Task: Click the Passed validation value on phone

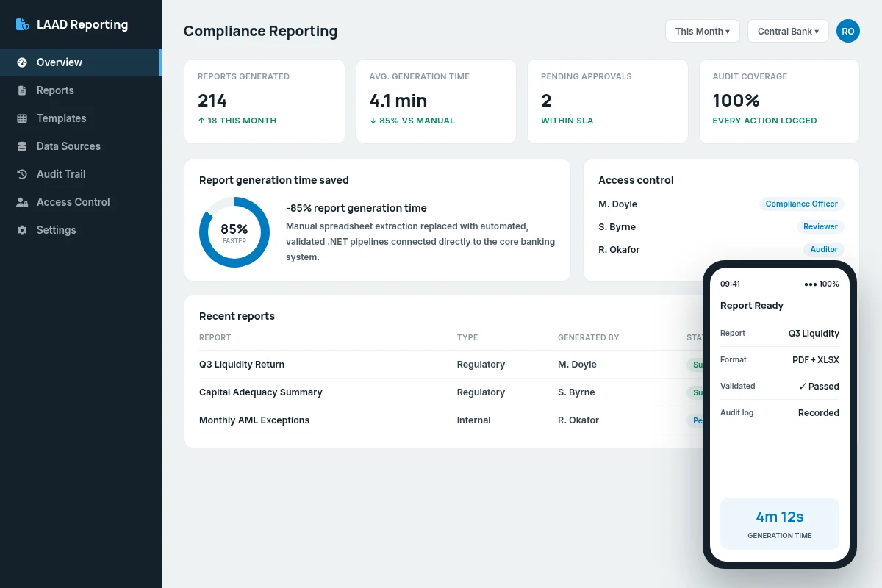Action: click(x=819, y=387)
